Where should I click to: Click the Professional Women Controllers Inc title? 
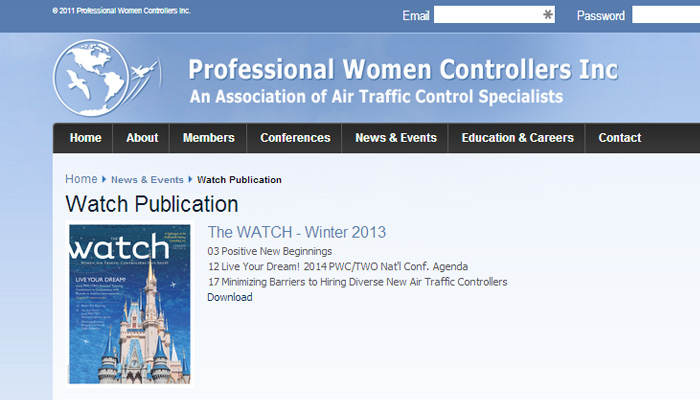[x=403, y=70]
